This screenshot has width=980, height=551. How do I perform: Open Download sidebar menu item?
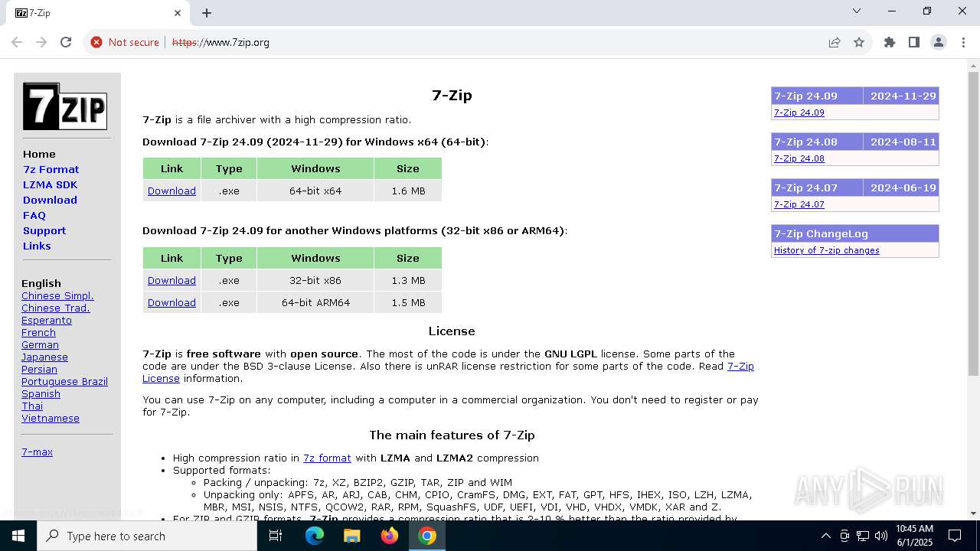pos(50,200)
